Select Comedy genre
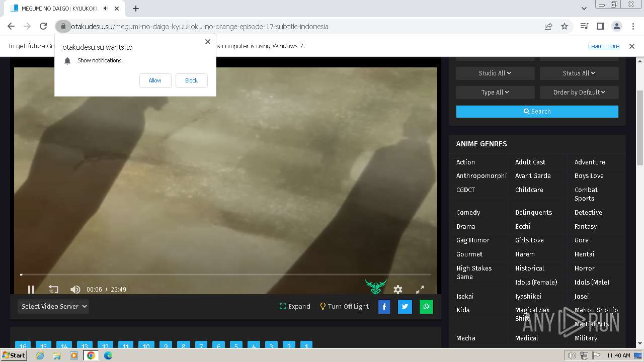Screen dimensions: 644x362 [468, 212]
